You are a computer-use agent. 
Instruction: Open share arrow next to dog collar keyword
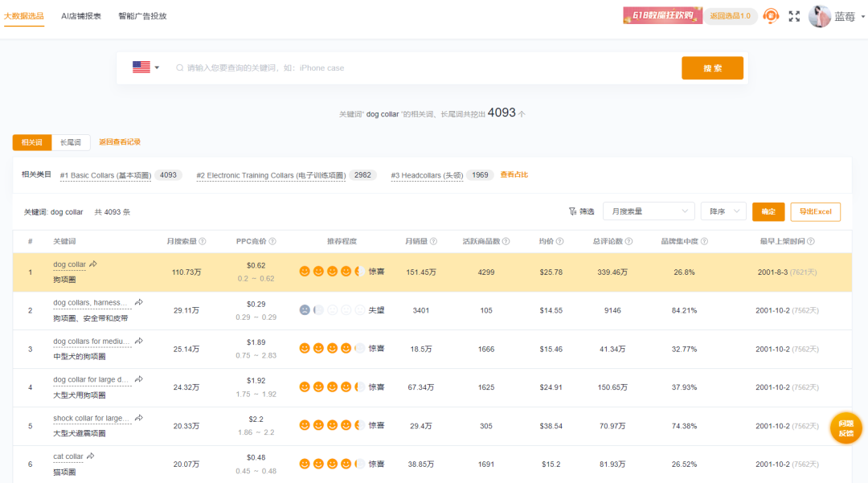[x=93, y=264]
